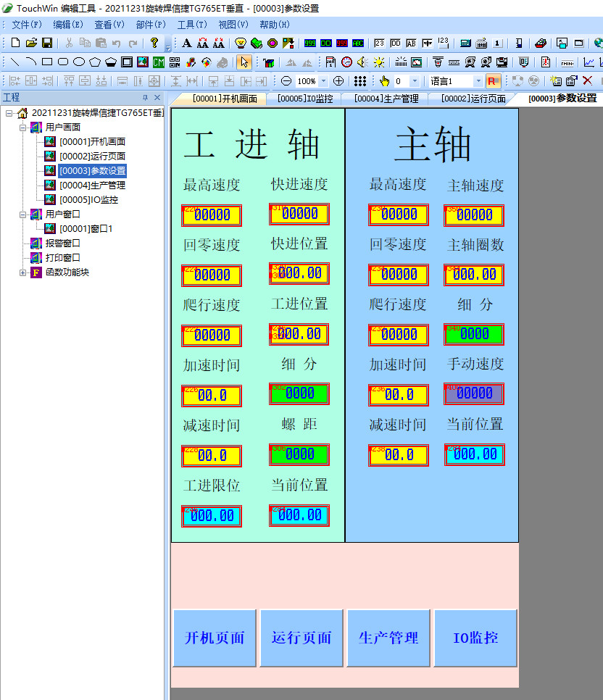This screenshot has width=603, height=700.
Task: Collapse the 用户画面 tree node
Action: pos(22,128)
